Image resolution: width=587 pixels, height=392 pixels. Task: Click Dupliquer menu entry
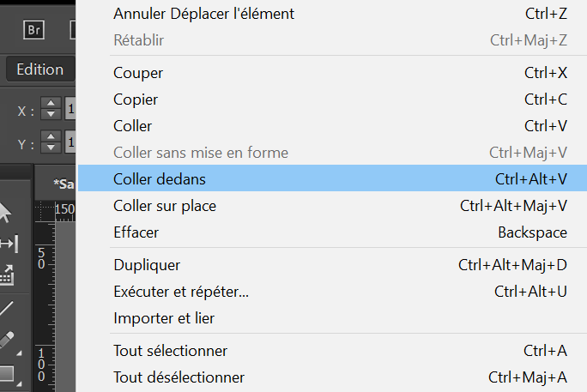pos(147,265)
